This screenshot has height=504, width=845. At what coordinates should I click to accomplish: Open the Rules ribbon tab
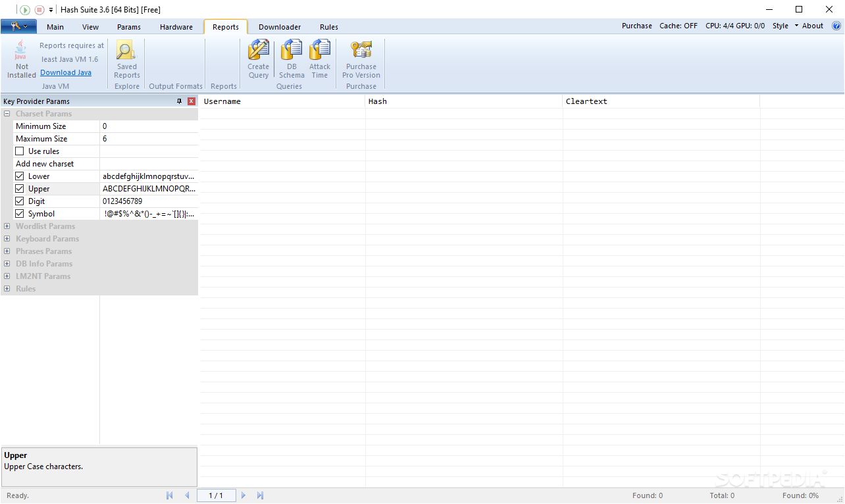(329, 27)
